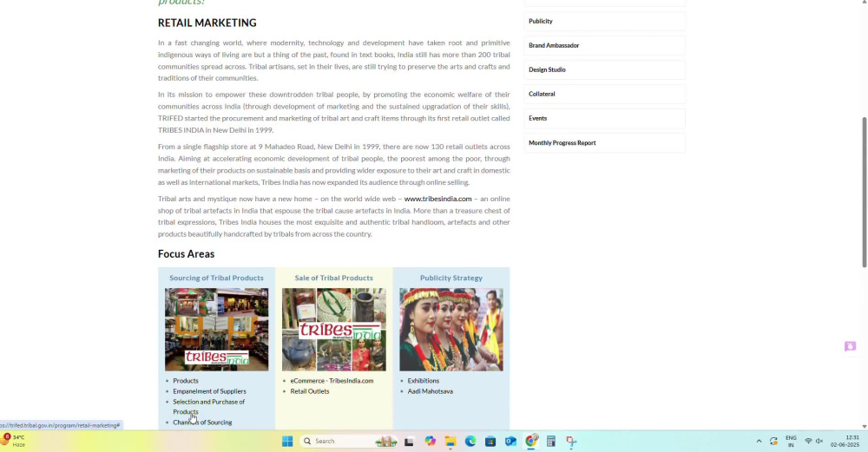Click Sourcing of Tribal Products image
This screenshot has height=452, width=868.
[216, 329]
